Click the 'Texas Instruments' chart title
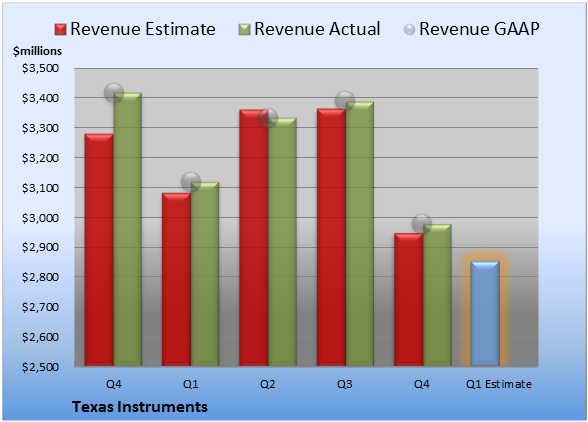This screenshot has height=422, width=588. click(140, 407)
